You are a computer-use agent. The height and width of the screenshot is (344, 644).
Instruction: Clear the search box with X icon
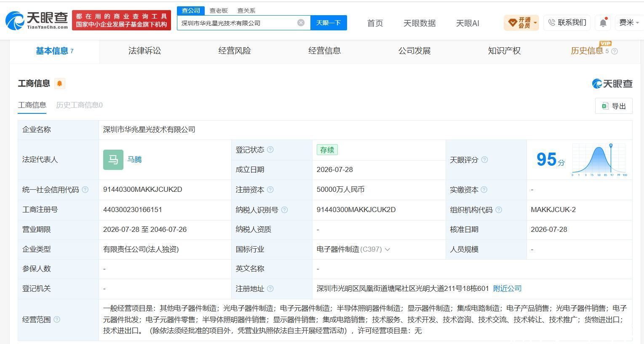coord(301,23)
